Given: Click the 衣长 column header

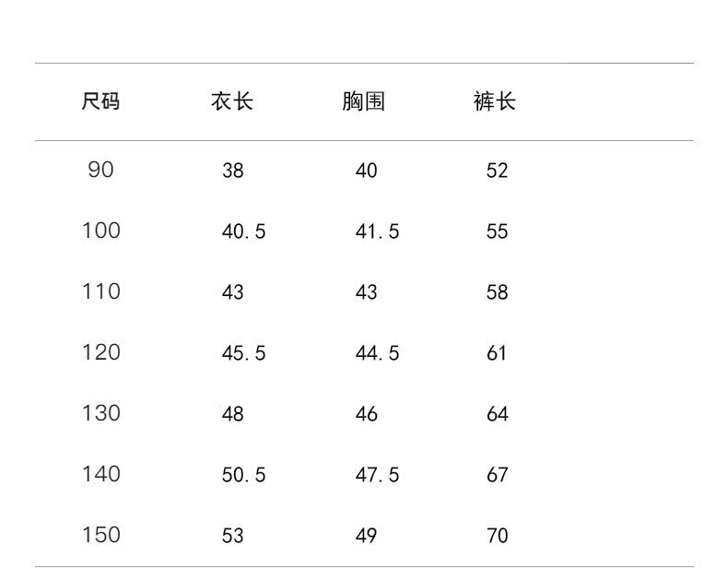Looking at the screenshot, I should [x=231, y=101].
